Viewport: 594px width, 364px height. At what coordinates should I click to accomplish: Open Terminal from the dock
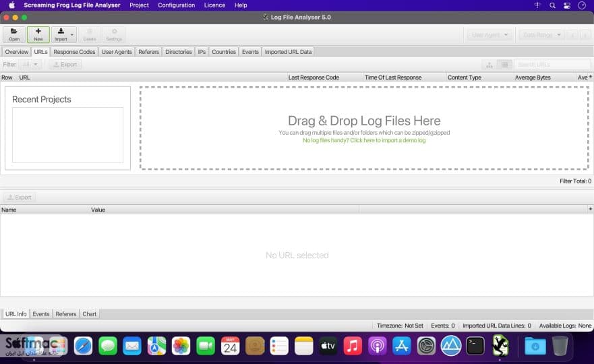pyautogui.click(x=475, y=346)
